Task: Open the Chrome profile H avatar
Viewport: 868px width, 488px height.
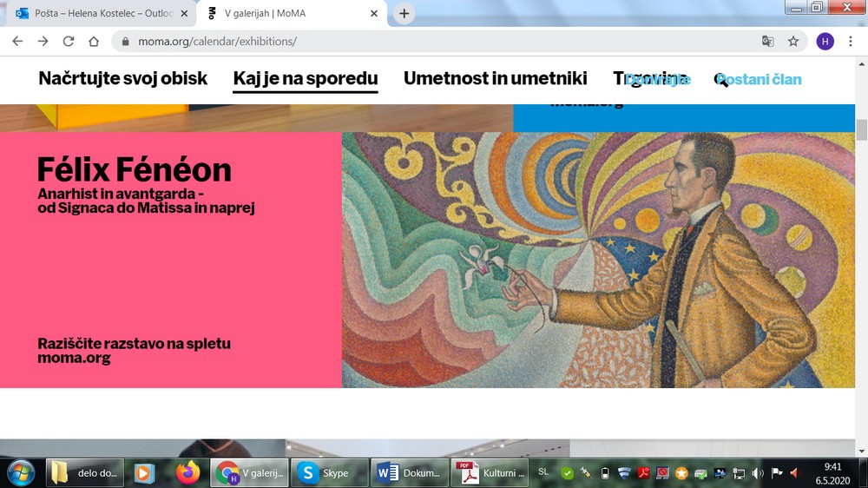Action: 825,42
